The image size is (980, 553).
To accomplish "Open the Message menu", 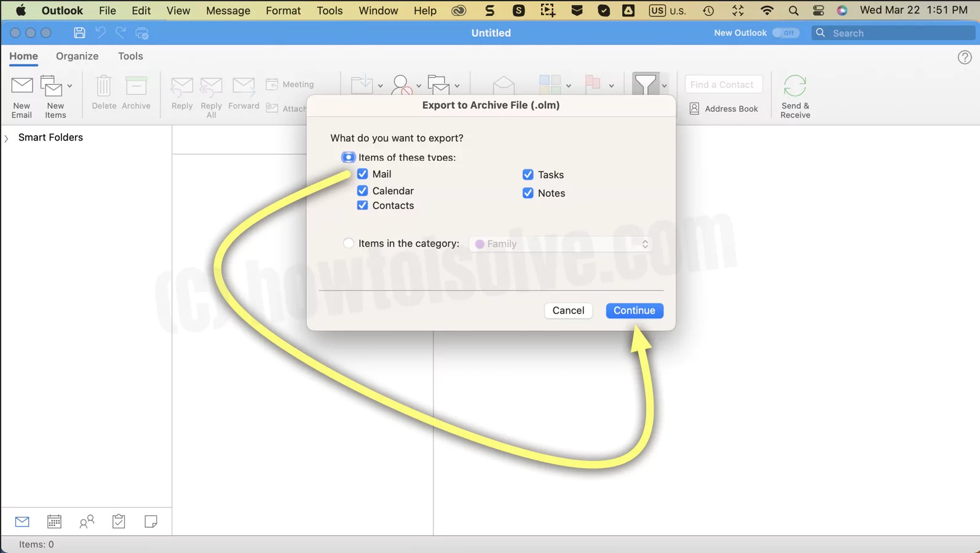I will tap(228, 10).
